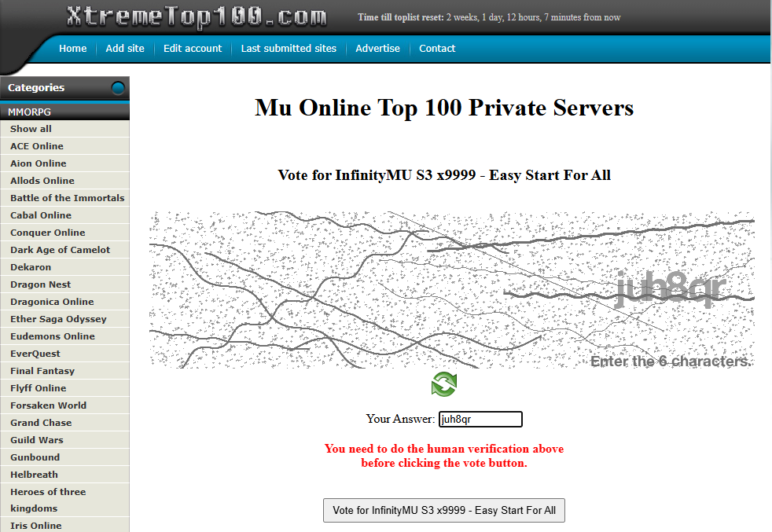Go to Add site page
The height and width of the screenshot is (532, 772).
(x=125, y=48)
